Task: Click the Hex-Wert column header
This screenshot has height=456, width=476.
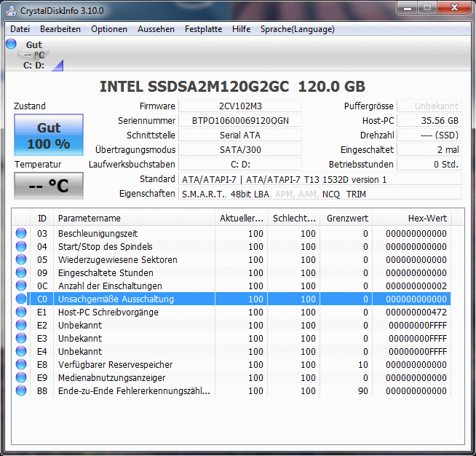Action: [x=412, y=218]
